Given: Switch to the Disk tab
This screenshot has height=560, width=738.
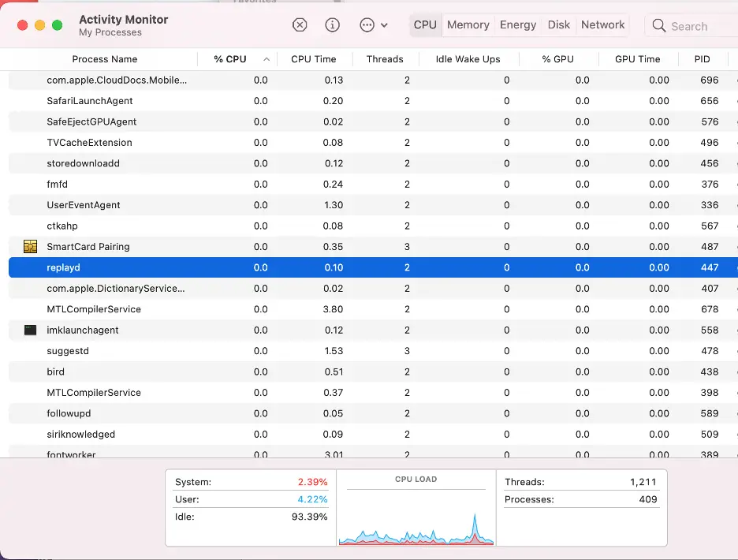Looking at the screenshot, I should pos(559,25).
